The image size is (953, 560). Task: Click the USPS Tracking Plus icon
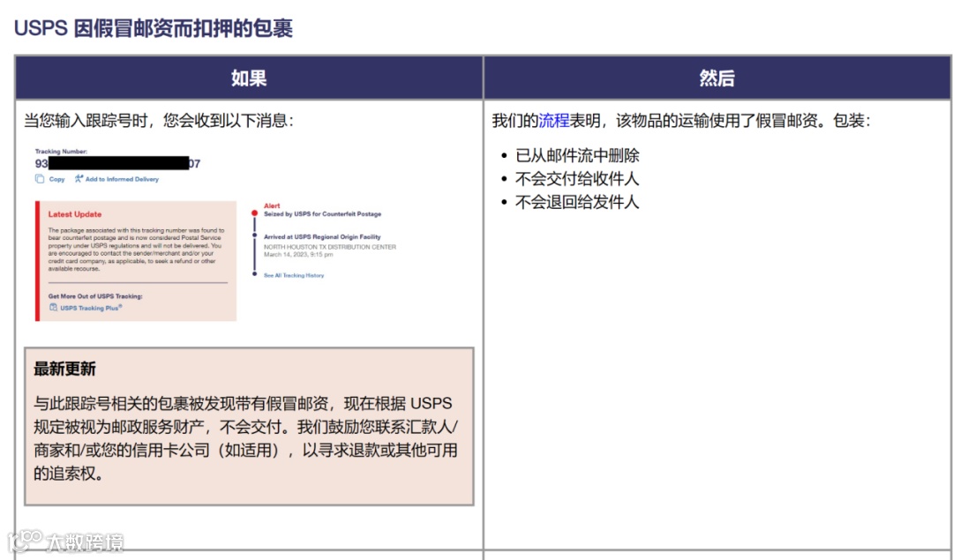click(x=53, y=307)
